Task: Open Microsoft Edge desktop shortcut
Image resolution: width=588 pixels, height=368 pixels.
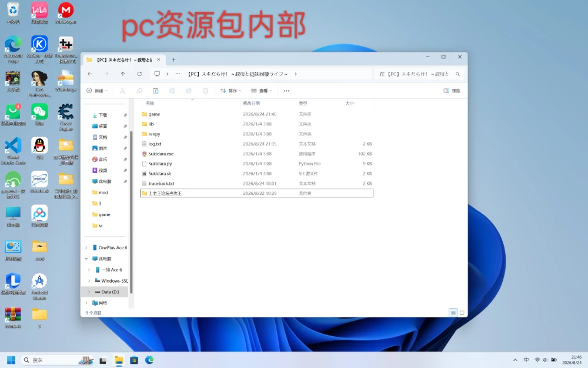Action: click(13, 49)
